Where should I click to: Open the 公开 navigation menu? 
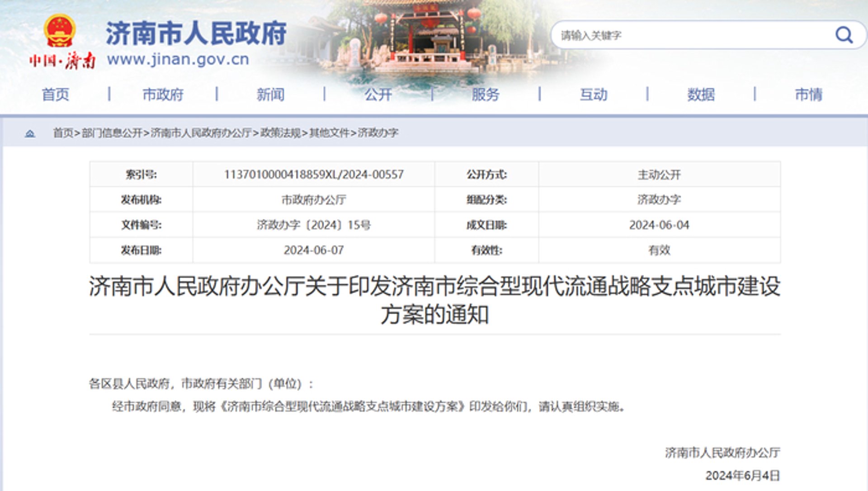pos(378,94)
